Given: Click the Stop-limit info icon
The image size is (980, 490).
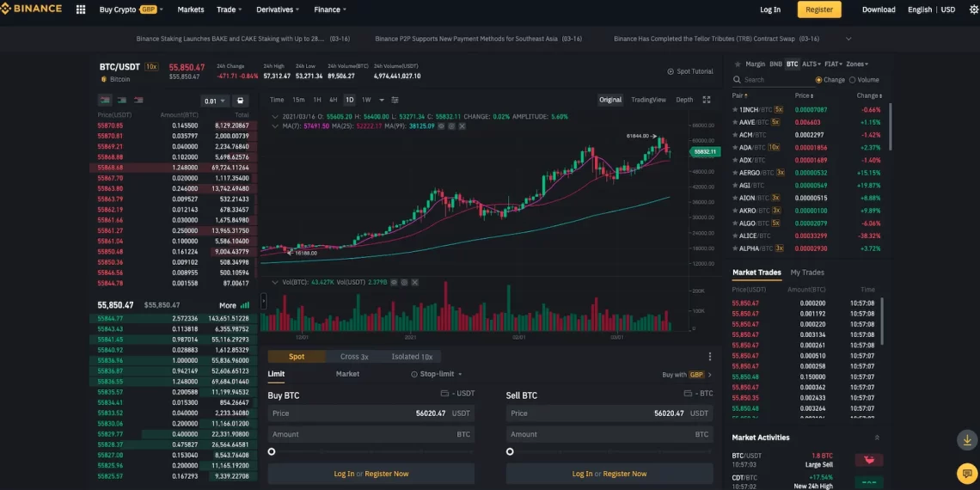Looking at the screenshot, I should 413,374.
